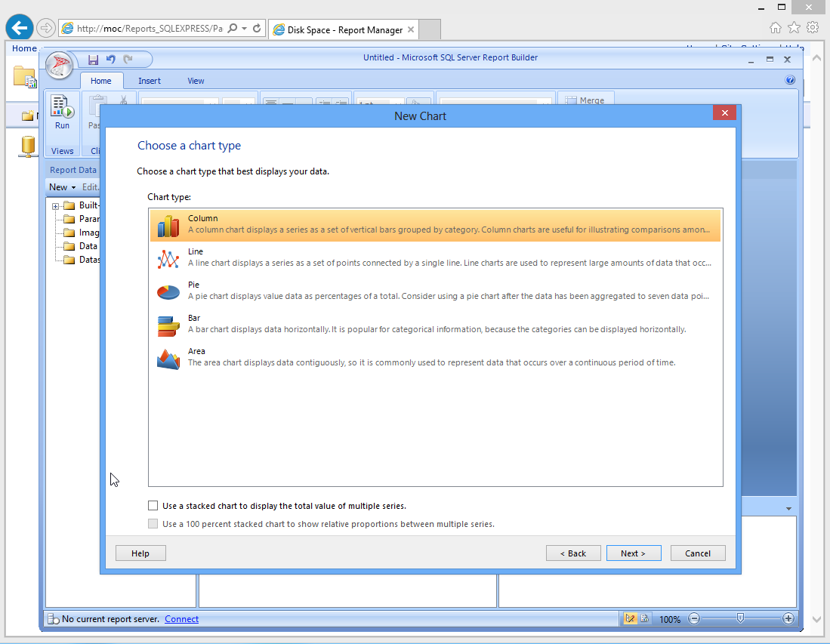
Task: Open the New dropdown in Report Data
Action: point(62,187)
